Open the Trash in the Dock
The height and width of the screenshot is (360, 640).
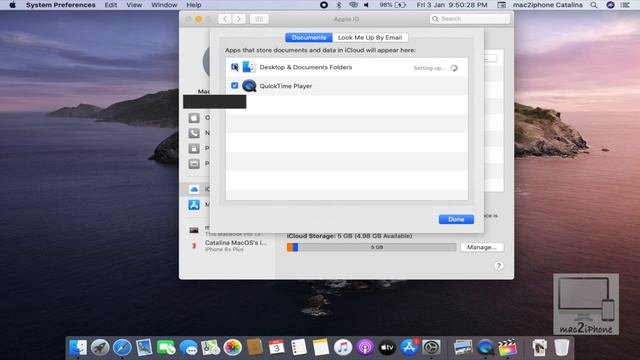562,348
